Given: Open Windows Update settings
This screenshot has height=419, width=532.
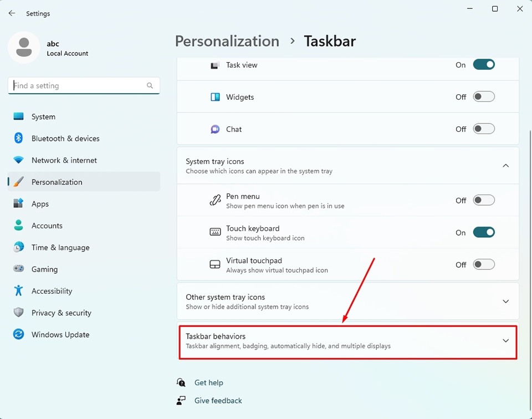Looking at the screenshot, I should click(x=84, y=334).
